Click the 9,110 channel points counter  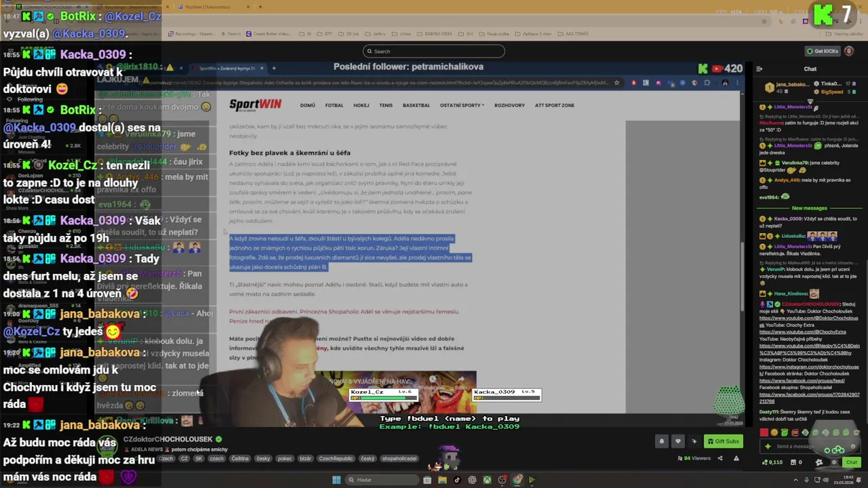(x=772, y=462)
